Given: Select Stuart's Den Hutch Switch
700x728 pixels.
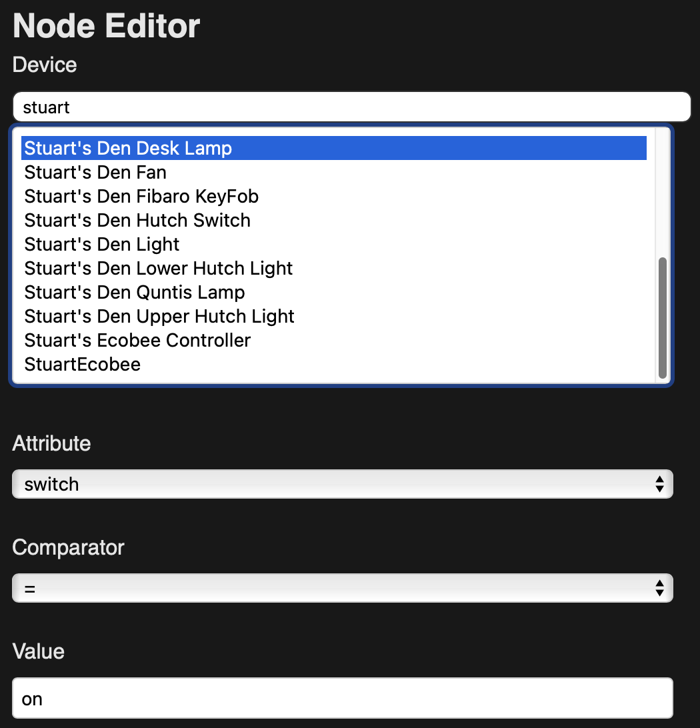Looking at the screenshot, I should (x=137, y=221).
